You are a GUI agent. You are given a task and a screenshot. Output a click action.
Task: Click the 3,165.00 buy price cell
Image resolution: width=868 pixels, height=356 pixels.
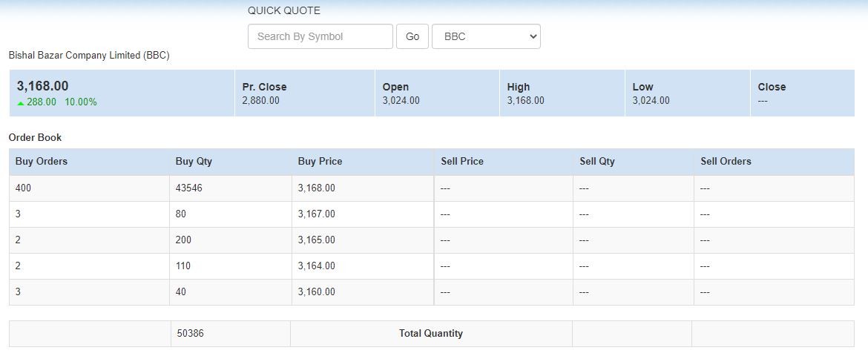[x=363, y=240]
